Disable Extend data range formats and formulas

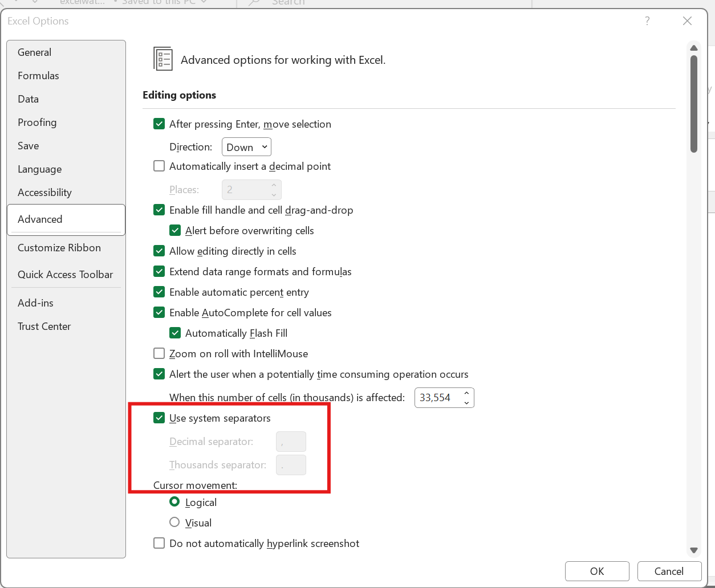click(x=159, y=271)
